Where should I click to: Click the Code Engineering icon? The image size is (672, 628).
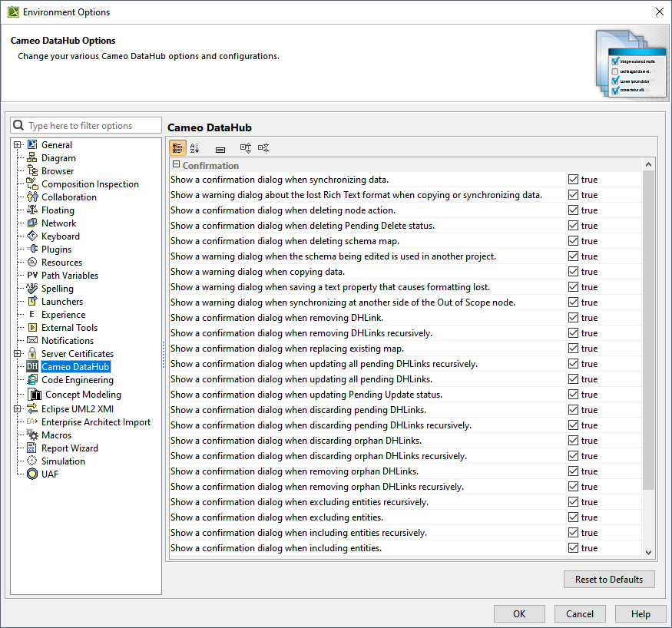pyautogui.click(x=32, y=379)
